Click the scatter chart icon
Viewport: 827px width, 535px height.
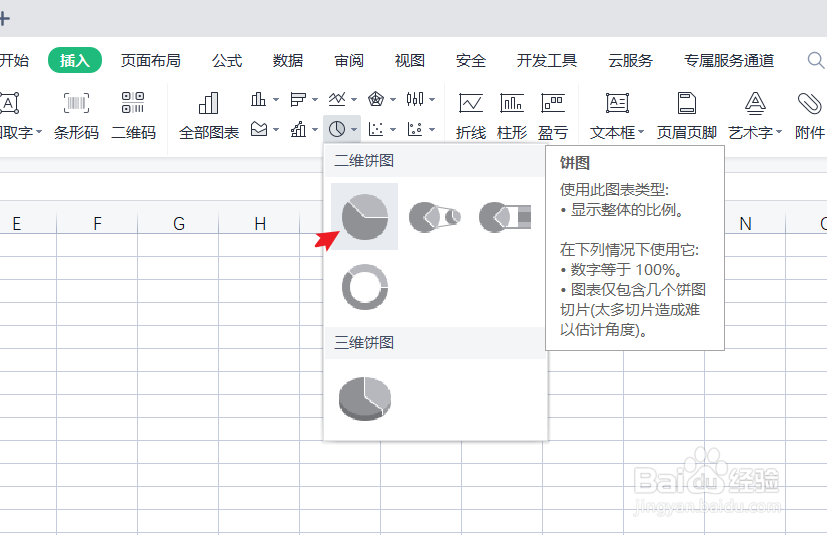click(376, 129)
